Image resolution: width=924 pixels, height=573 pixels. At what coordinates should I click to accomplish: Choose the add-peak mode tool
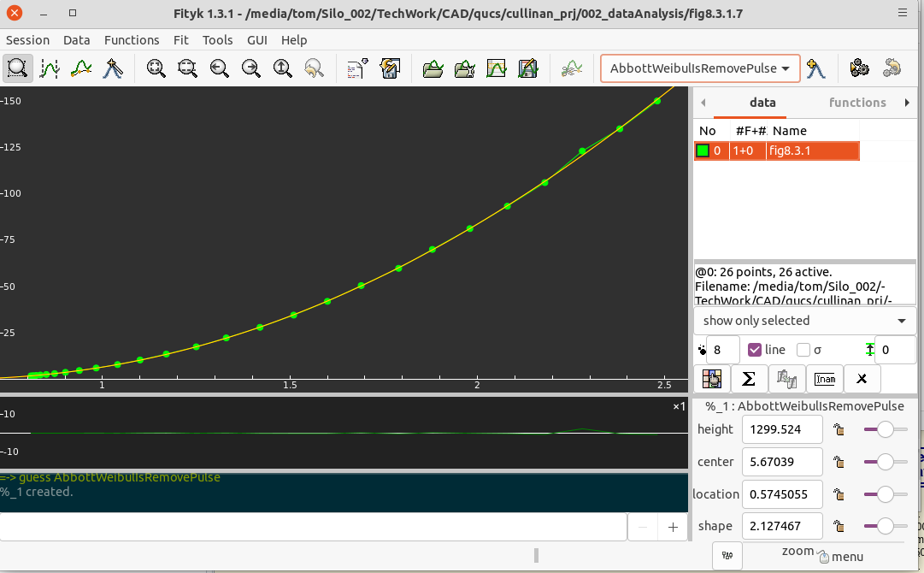point(113,68)
